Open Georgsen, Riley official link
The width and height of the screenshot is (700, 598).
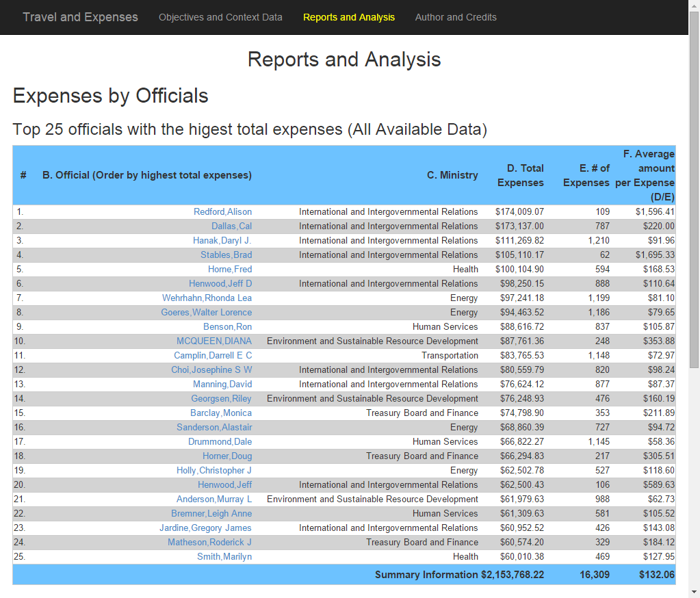coord(222,398)
